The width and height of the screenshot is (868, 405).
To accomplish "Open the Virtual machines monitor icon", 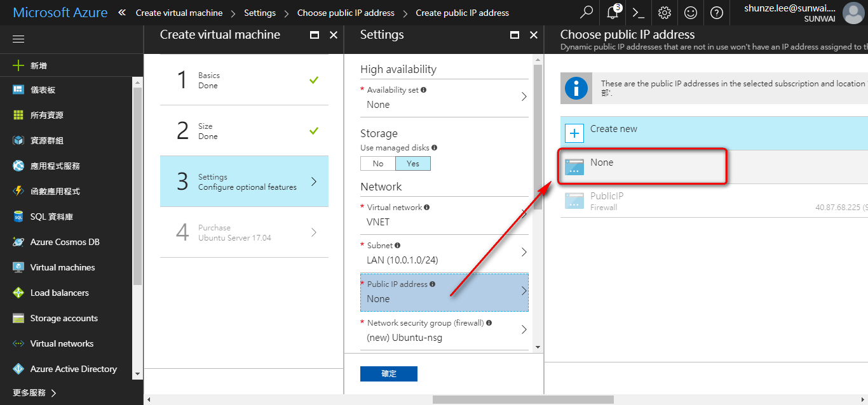I will tap(18, 267).
